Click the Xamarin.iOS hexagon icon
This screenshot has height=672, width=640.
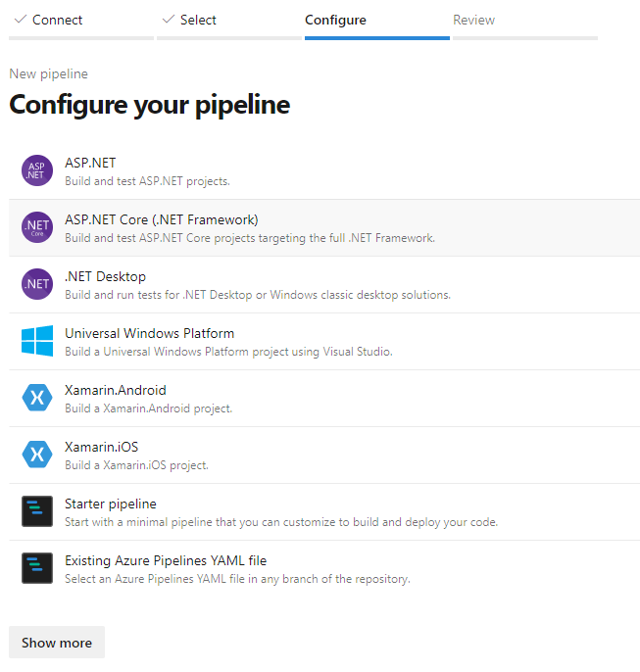(x=37, y=456)
